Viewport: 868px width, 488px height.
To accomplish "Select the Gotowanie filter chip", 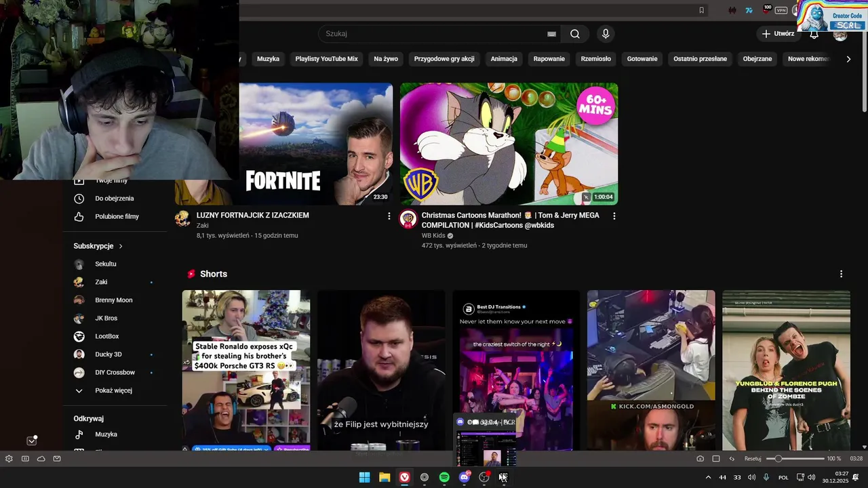I will (642, 59).
